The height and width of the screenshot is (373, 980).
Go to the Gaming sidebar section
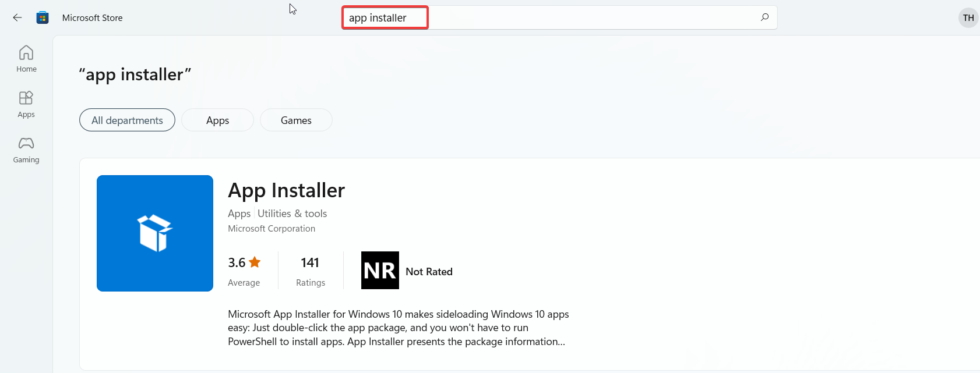[x=26, y=150]
